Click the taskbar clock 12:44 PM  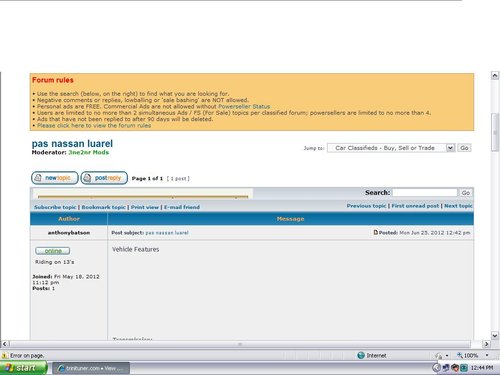tap(482, 368)
